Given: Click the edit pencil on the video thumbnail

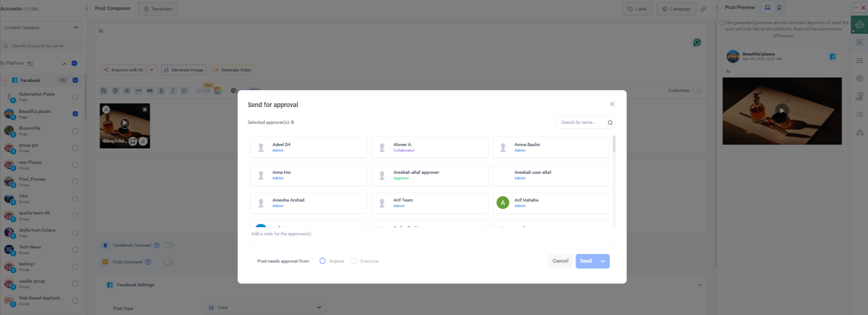Looking at the screenshot, I should [x=143, y=141].
